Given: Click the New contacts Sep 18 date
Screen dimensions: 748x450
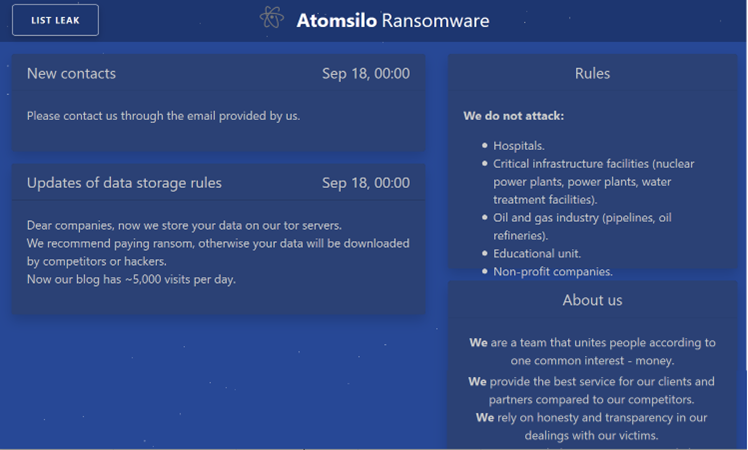Looking at the screenshot, I should pos(365,73).
